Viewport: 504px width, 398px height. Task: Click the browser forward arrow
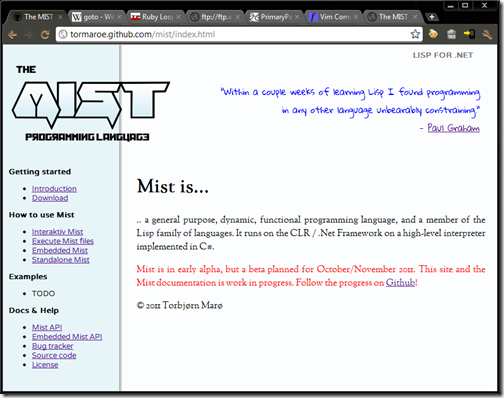(x=29, y=34)
